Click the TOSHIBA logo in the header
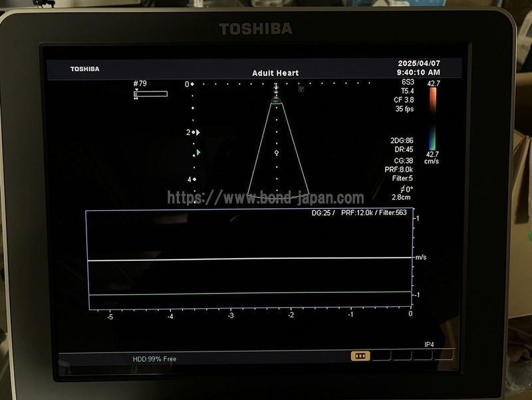Viewport: 532px width, 400px height. [84, 69]
